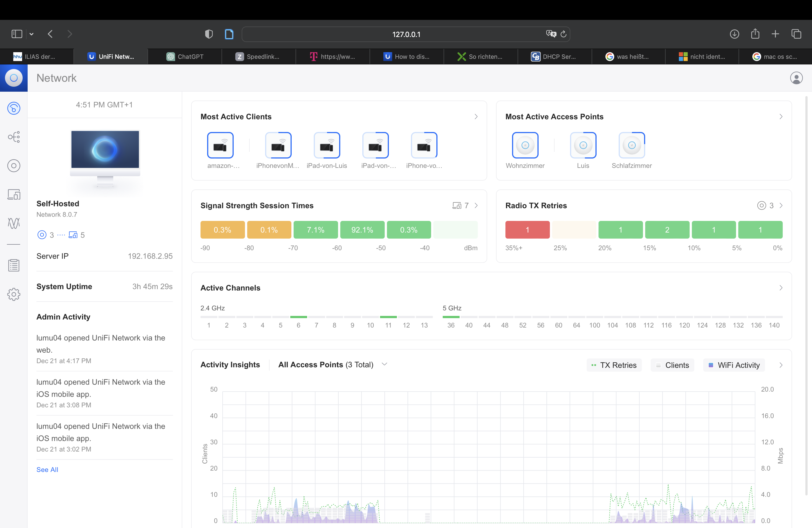Toggle the Clients chart legend
812x528 pixels.
pyautogui.click(x=673, y=365)
